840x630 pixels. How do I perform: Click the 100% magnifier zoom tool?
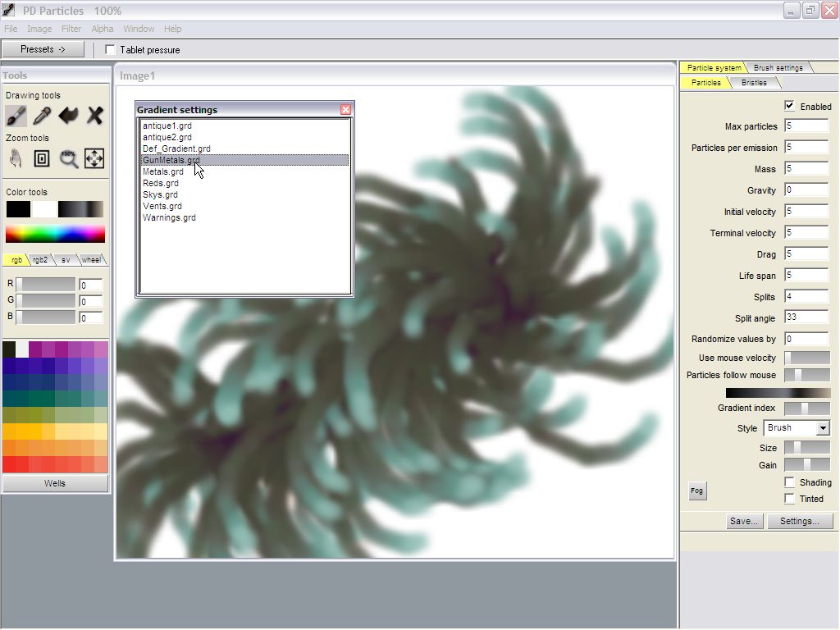tap(69, 158)
